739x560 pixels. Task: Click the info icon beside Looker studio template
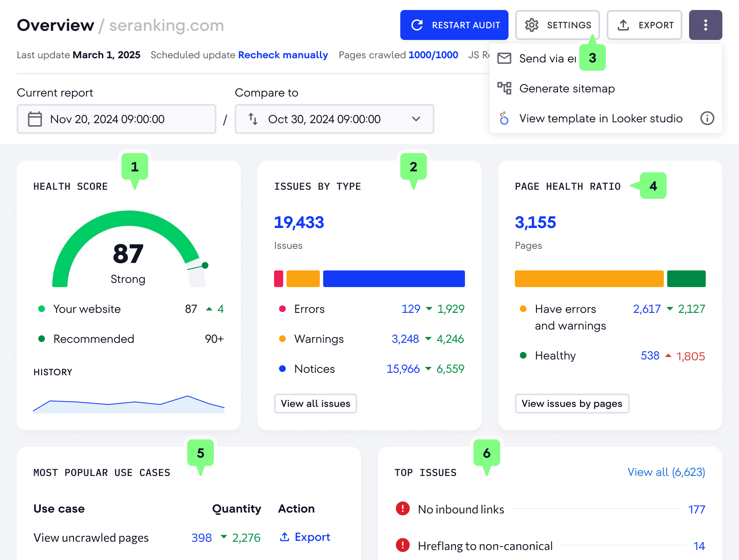tap(707, 119)
